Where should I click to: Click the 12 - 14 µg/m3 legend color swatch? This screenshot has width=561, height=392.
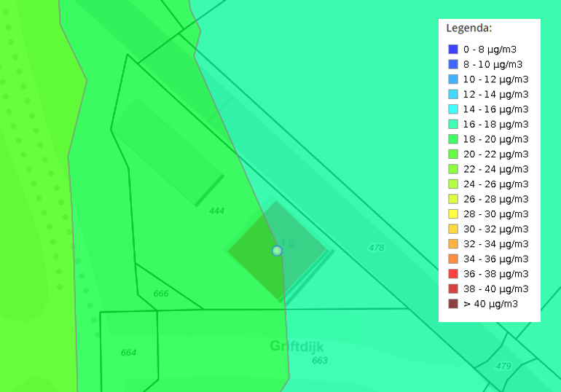point(453,95)
